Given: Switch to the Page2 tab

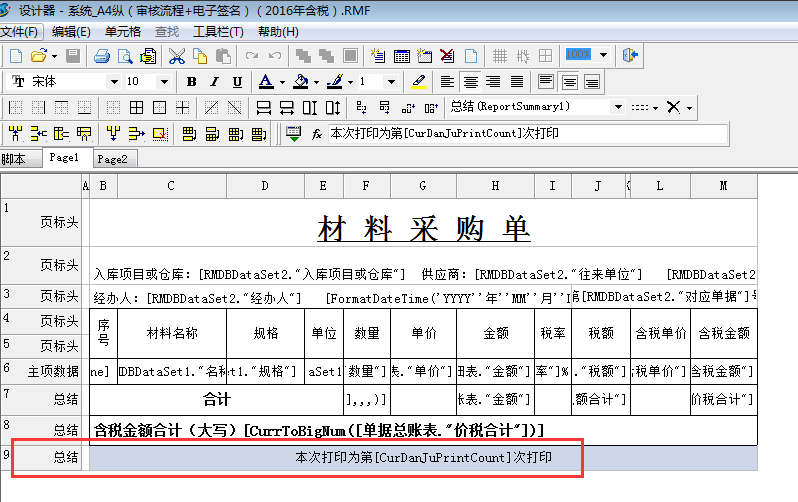Looking at the screenshot, I should click(x=112, y=159).
